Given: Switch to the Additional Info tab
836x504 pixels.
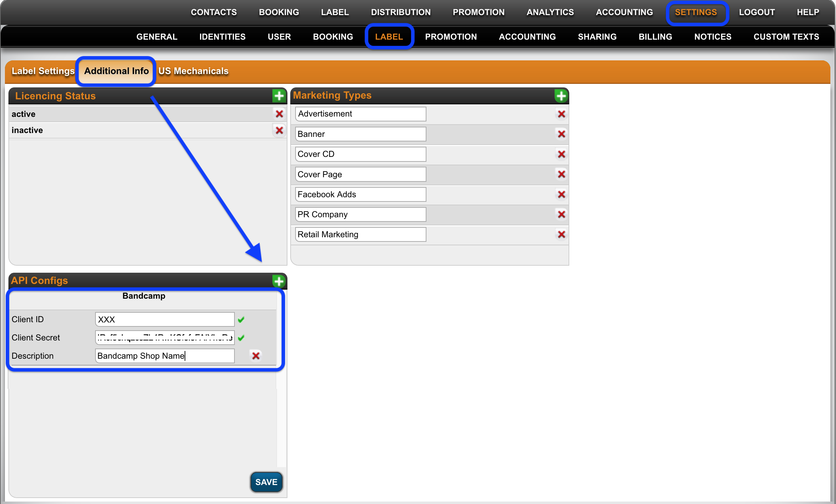Looking at the screenshot, I should (116, 71).
